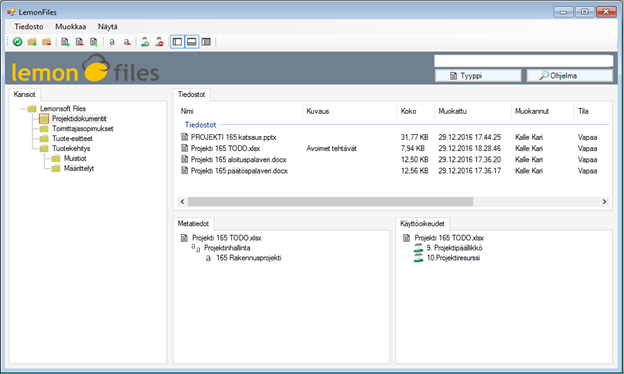Select the 165 Rakennusprojekti metadata value

[248, 258]
